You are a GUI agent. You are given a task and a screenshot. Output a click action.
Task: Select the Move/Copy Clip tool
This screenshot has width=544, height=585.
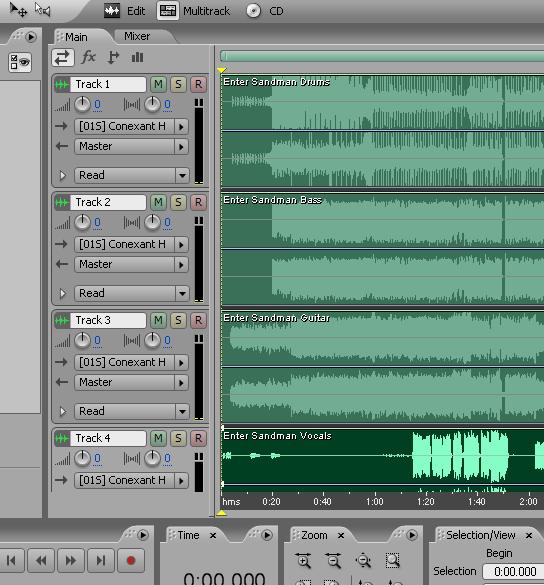coord(18,9)
